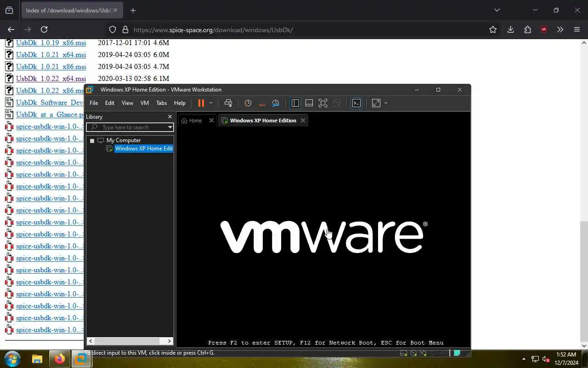Open VMware Edit menu
The image size is (588, 368).
(x=110, y=103)
